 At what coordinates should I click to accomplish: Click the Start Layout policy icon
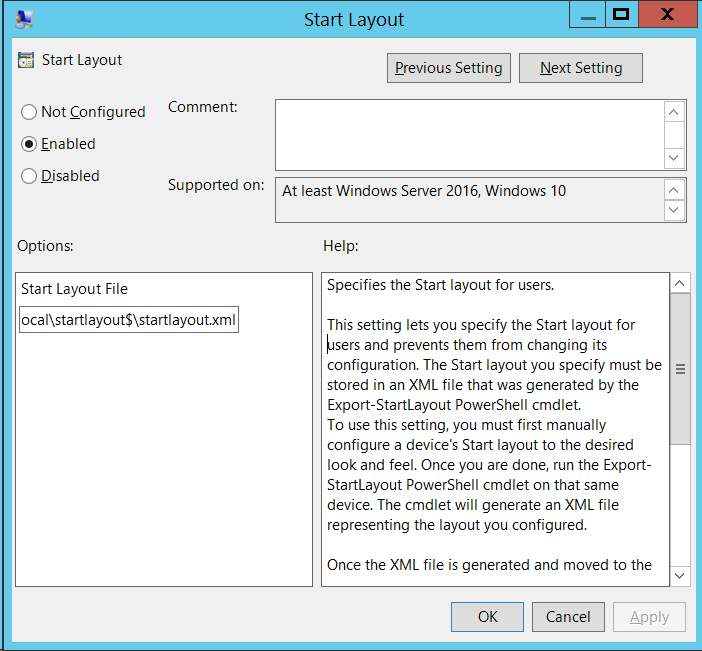point(25,60)
